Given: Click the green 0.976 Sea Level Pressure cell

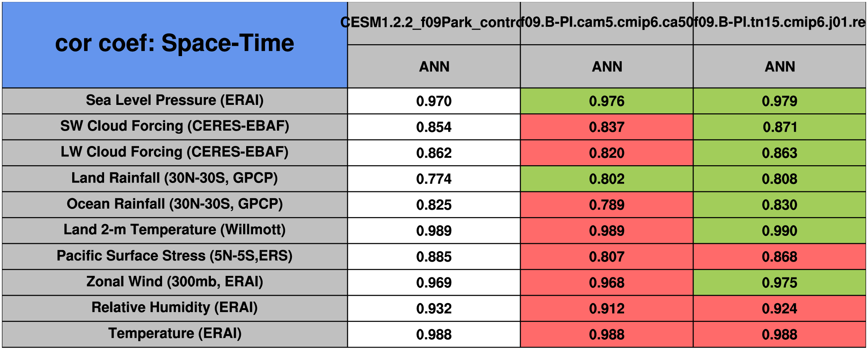Looking at the screenshot, I should [606, 101].
